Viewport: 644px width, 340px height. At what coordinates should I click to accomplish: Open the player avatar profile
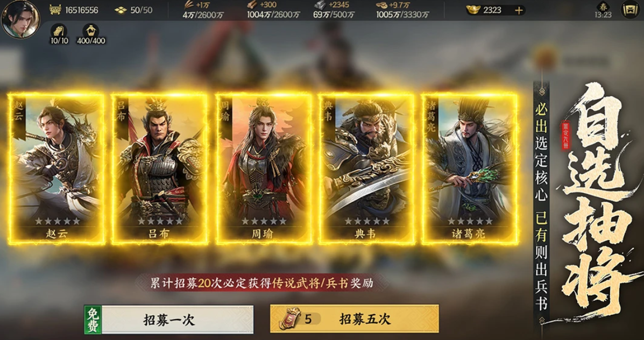[20, 19]
